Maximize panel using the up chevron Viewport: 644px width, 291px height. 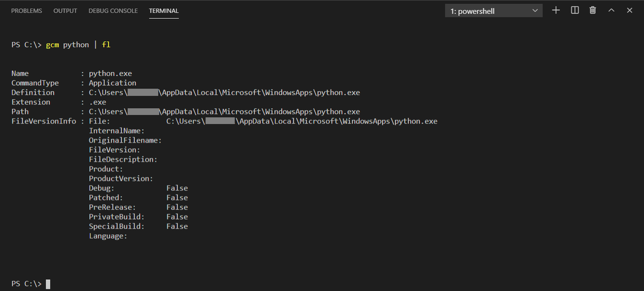611,10
